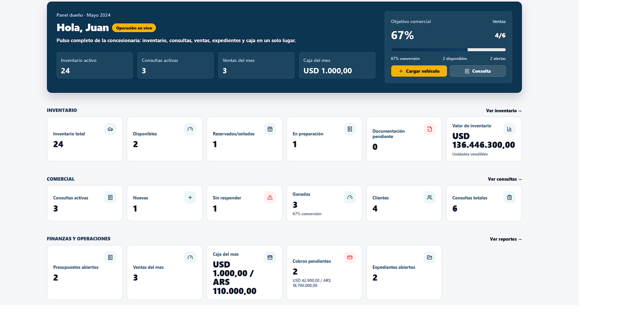The image size is (644, 313).
Task: Click the USD 136.446.300,00 inventory value
Action: click(483, 140)
